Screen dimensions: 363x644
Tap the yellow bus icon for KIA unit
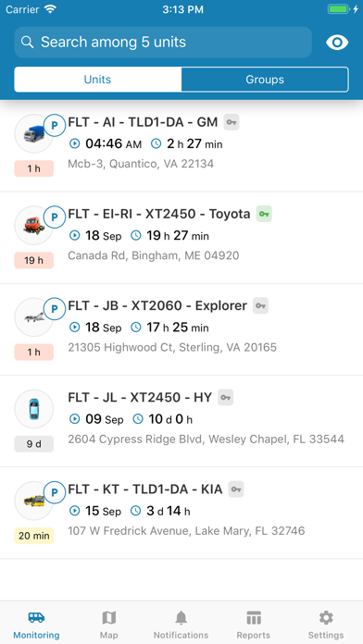[x=33, y=501]
